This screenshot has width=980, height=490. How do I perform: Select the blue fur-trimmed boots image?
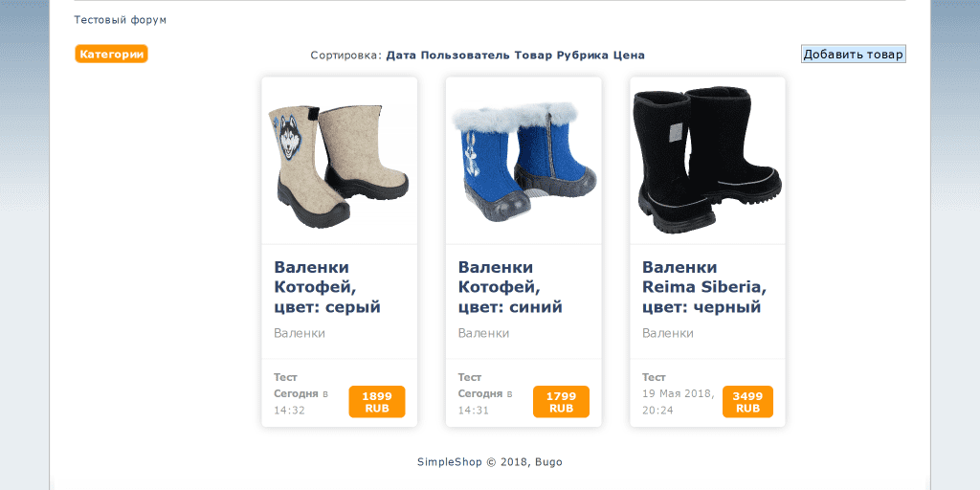(x=523, y=162)
